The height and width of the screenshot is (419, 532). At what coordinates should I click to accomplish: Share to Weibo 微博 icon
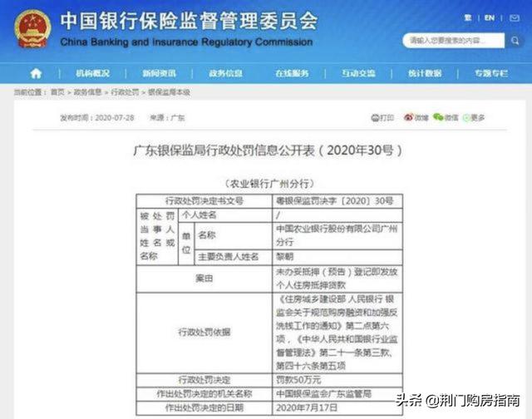coord(416,117)
